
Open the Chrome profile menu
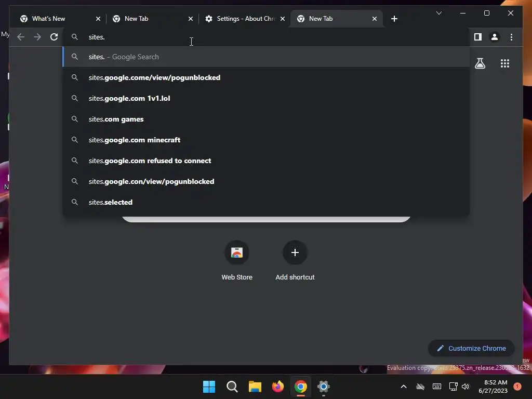(495, 37)
